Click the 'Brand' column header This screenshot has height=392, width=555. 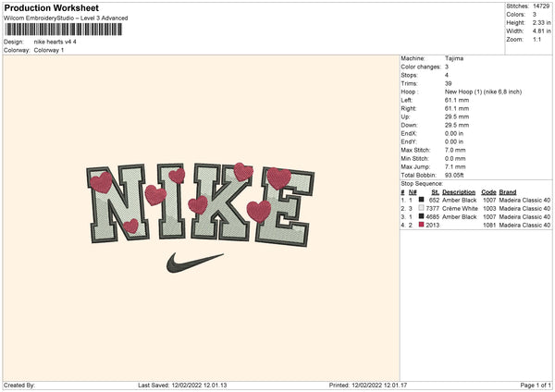508,192
